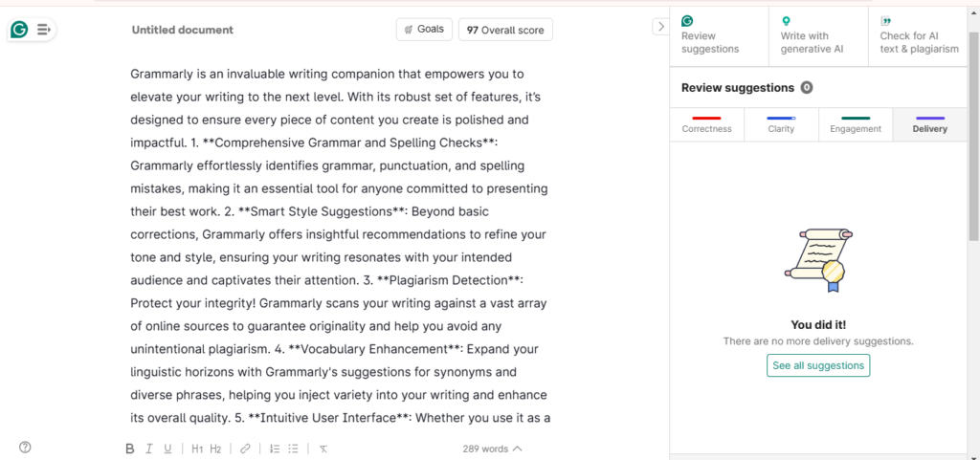Insert a link with chain icon
Image resolution: width=980 pixels, height=460 pixels.
point(245,449)
